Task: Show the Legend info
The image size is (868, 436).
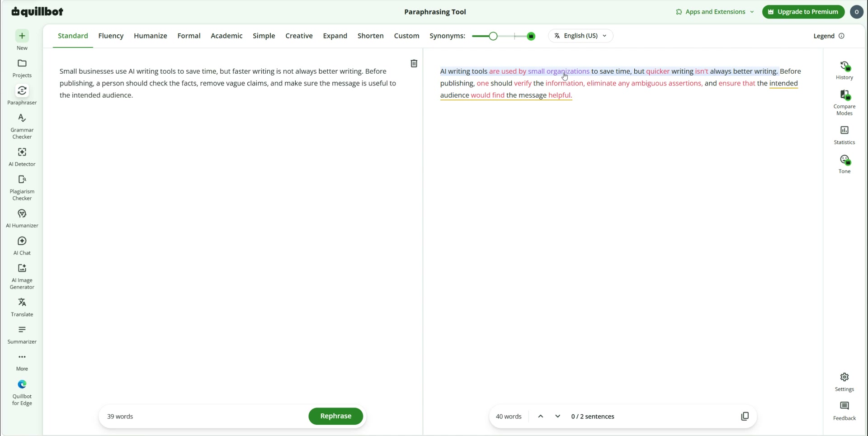Action: point(829,36)
